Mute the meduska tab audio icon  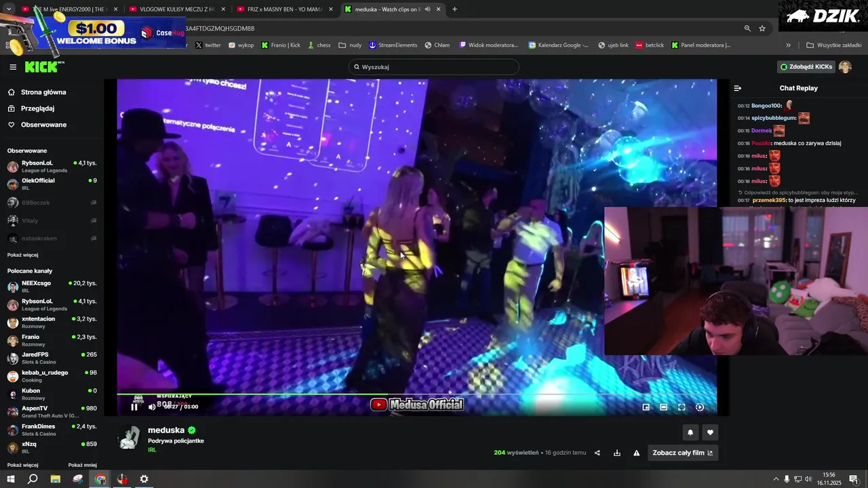pos(427,9)
